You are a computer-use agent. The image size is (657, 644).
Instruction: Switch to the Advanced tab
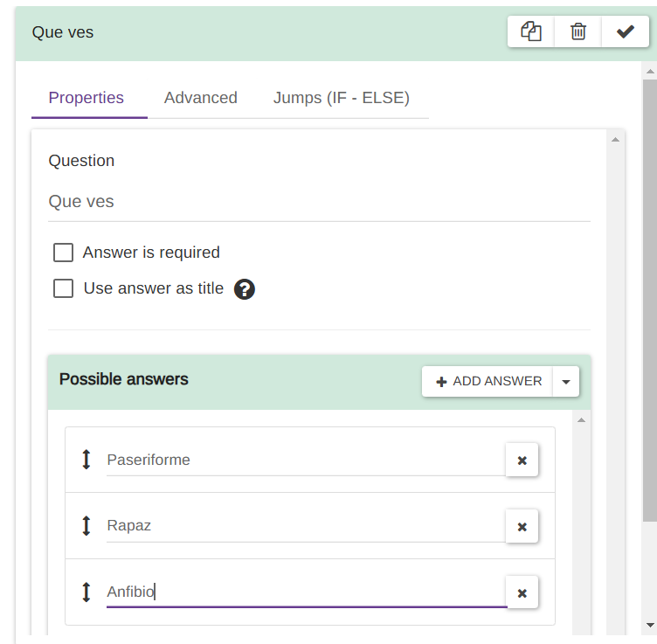click(x=200, y=98)
